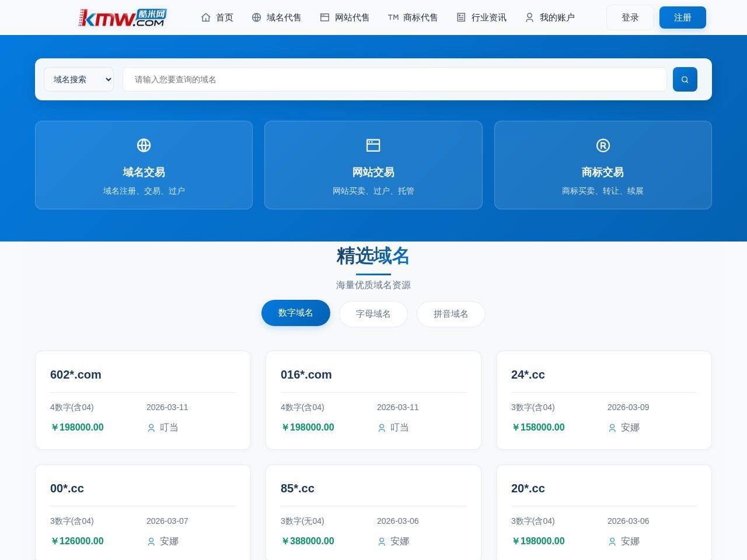Open the 域名搜索 dropdown selector

click(78, 79)
